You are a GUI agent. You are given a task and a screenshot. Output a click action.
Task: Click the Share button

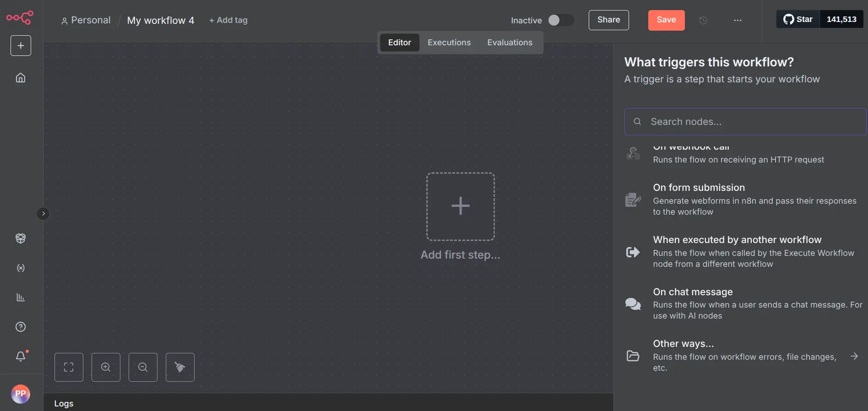click(x=608, y=20)
